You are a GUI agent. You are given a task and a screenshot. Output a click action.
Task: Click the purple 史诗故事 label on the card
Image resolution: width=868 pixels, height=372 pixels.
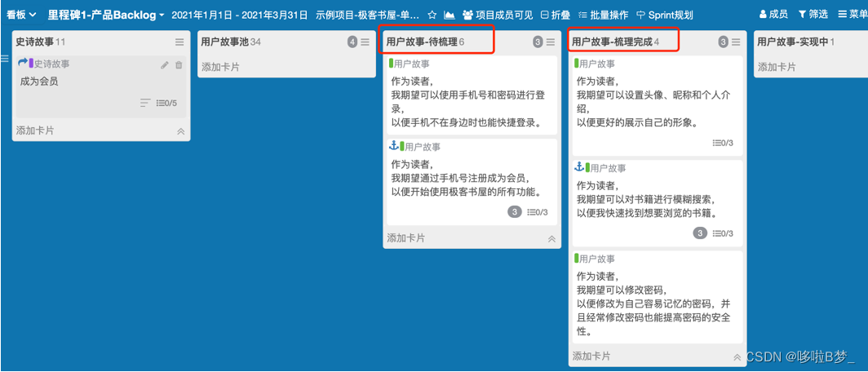click(x=32, y=63)
